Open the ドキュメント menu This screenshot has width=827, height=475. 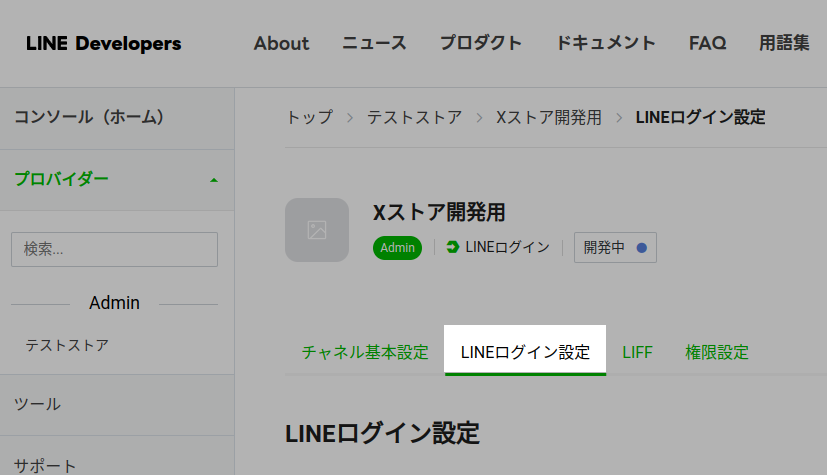(605, 43)
